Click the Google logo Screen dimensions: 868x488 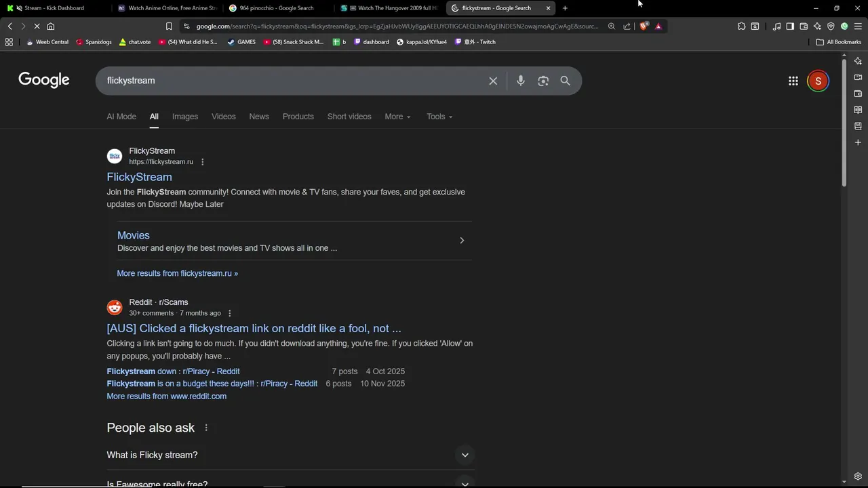pos(44,80)
